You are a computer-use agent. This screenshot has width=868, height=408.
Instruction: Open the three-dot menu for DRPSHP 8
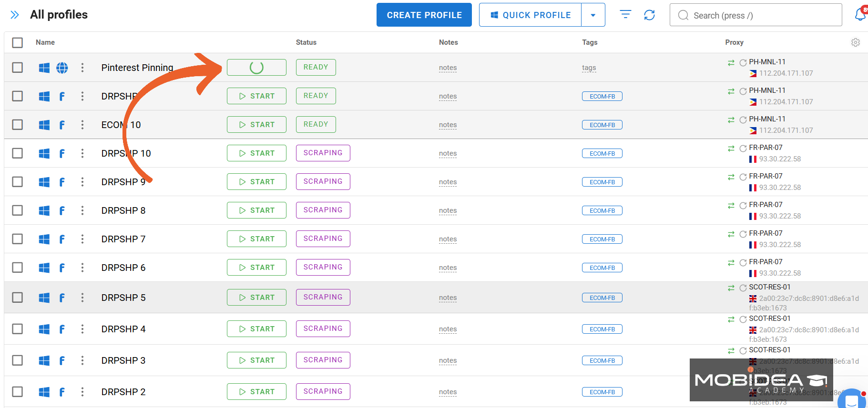82,210
